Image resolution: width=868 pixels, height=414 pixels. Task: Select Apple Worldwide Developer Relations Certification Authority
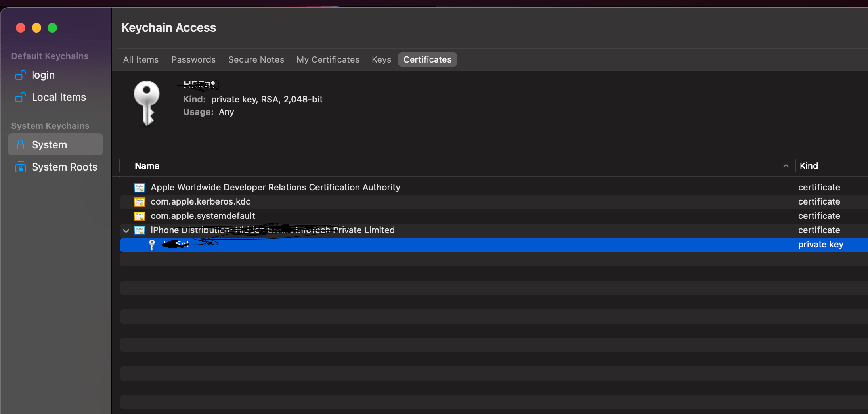coord(275,187)
